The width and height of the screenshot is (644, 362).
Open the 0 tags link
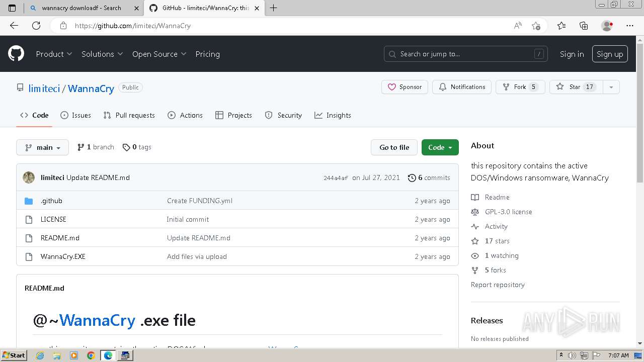coord(137,147)
